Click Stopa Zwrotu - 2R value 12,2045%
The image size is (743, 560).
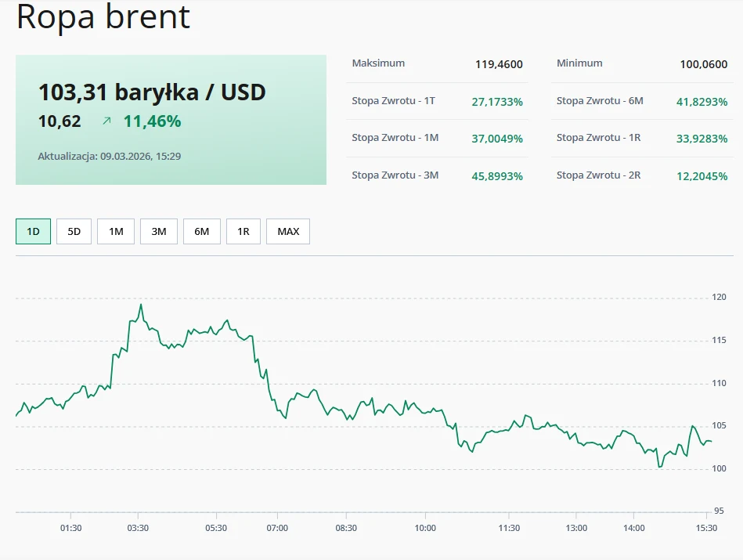tap(702, 175)
